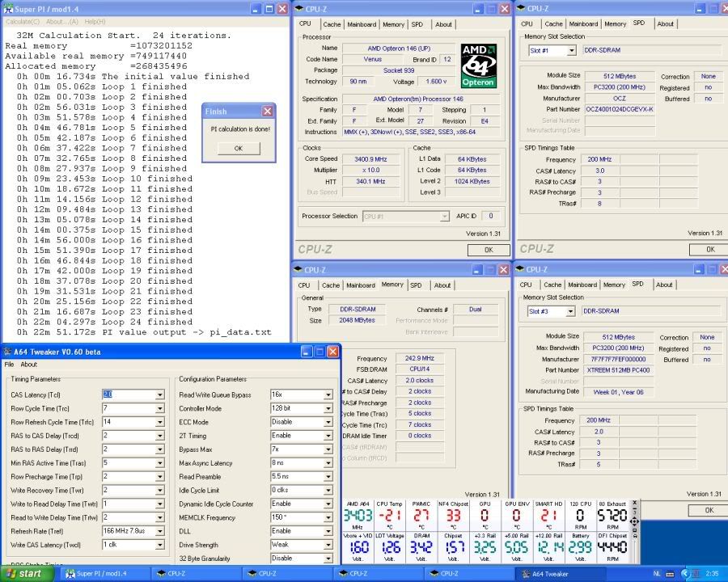Expand the Refresh Rate (Tref) dropdown

coord(159,531)
